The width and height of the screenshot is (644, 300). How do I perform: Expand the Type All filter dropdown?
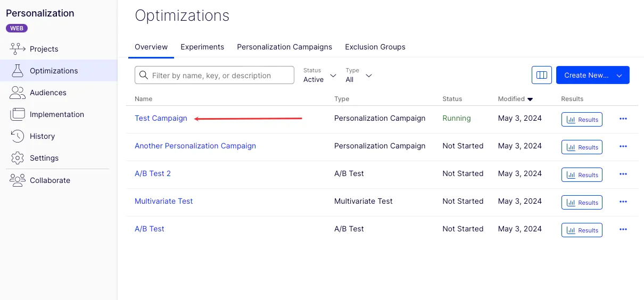359,76
